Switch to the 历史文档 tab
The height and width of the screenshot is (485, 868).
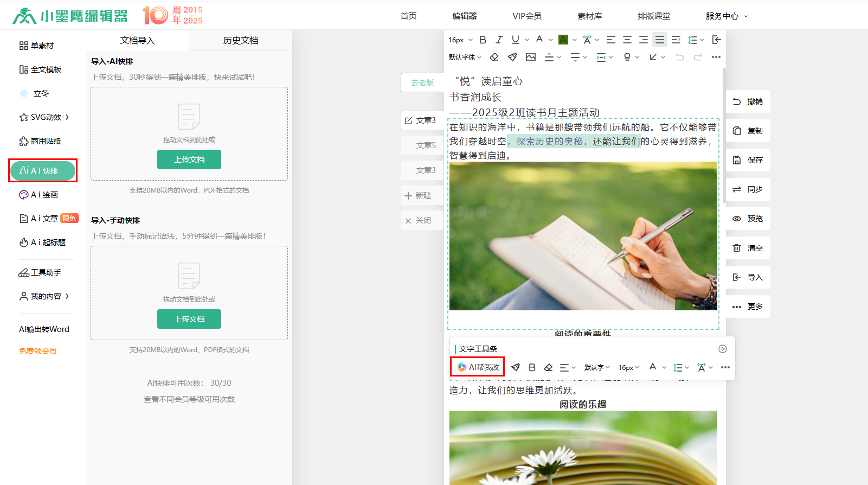click(x=240, y=41)
